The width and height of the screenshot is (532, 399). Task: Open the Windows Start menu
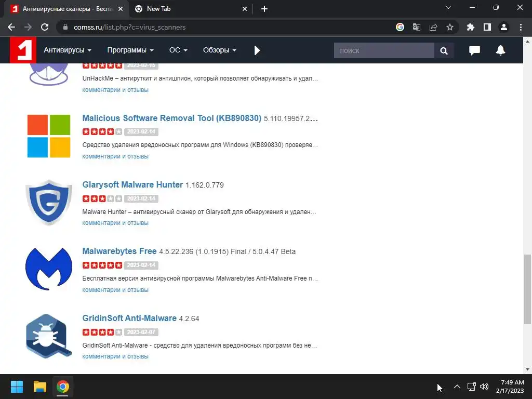(x=17, y=387)
